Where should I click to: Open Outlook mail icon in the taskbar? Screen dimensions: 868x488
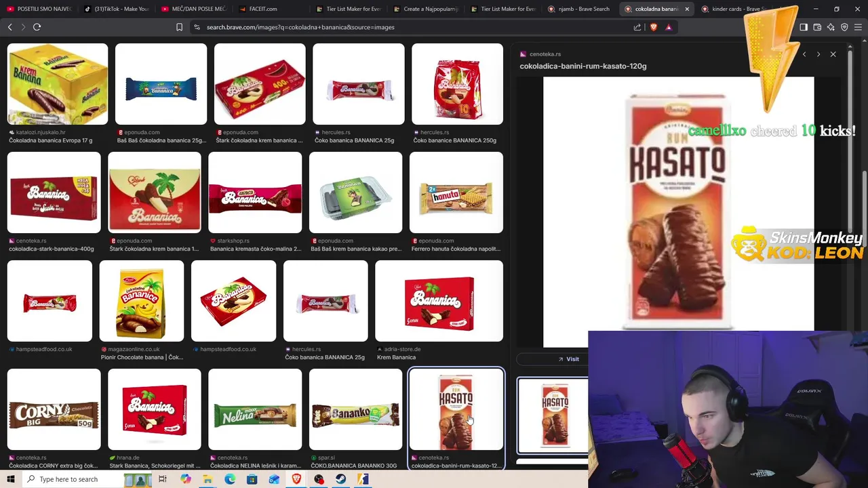click(274, 479)
